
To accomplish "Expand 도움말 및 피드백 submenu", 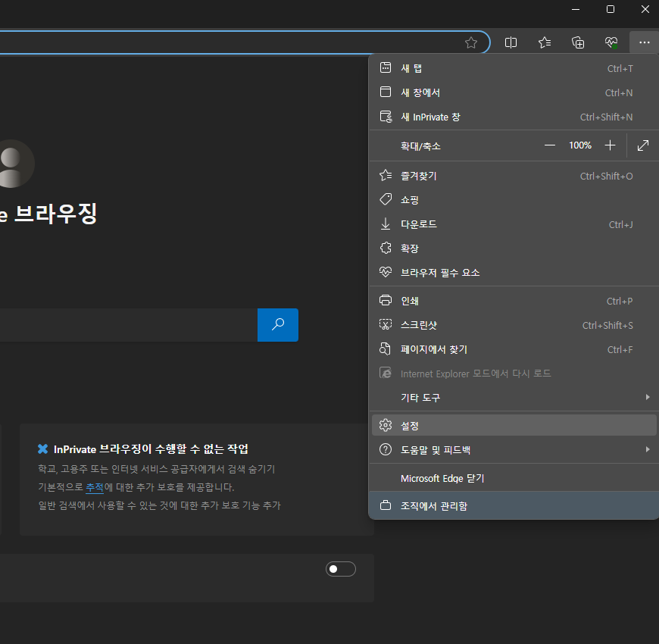I will point(514,450).
